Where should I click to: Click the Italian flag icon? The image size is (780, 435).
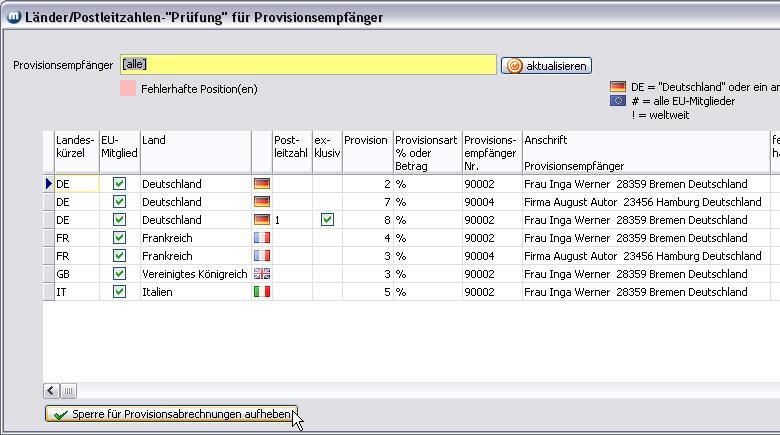(262, 292)
